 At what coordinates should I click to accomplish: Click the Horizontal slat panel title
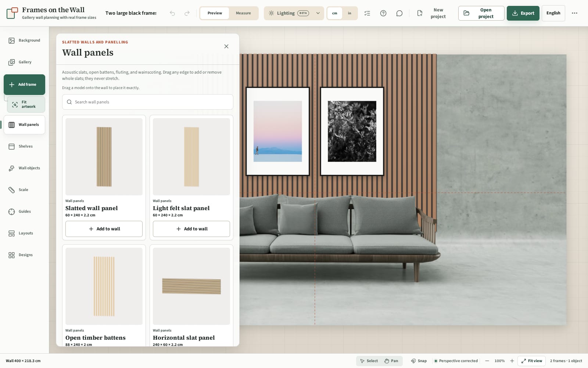click(184, 338)
